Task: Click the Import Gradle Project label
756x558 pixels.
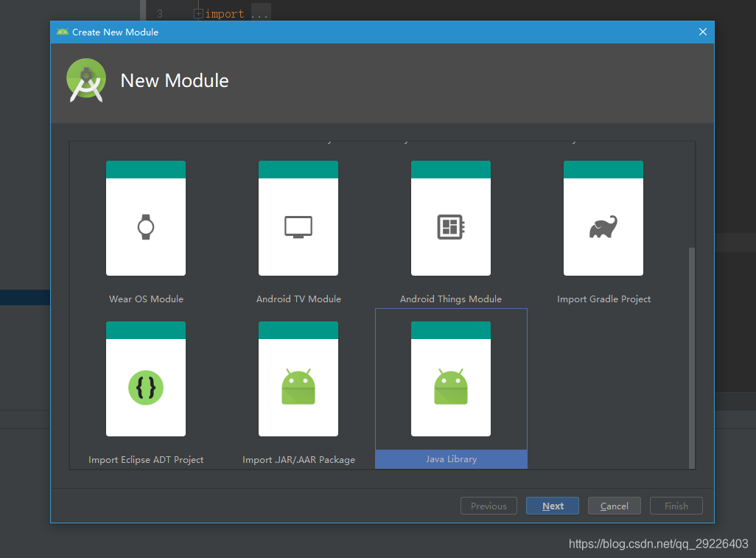Action: 603,299
